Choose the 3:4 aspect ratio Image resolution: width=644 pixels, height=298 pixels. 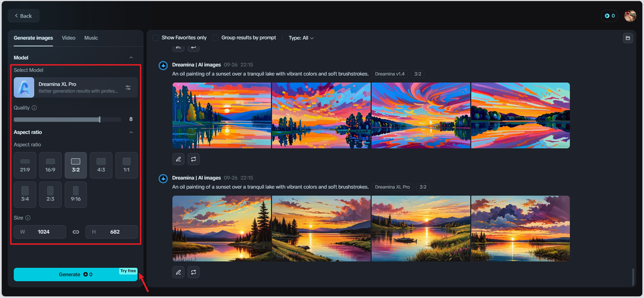tap(25, 195)
